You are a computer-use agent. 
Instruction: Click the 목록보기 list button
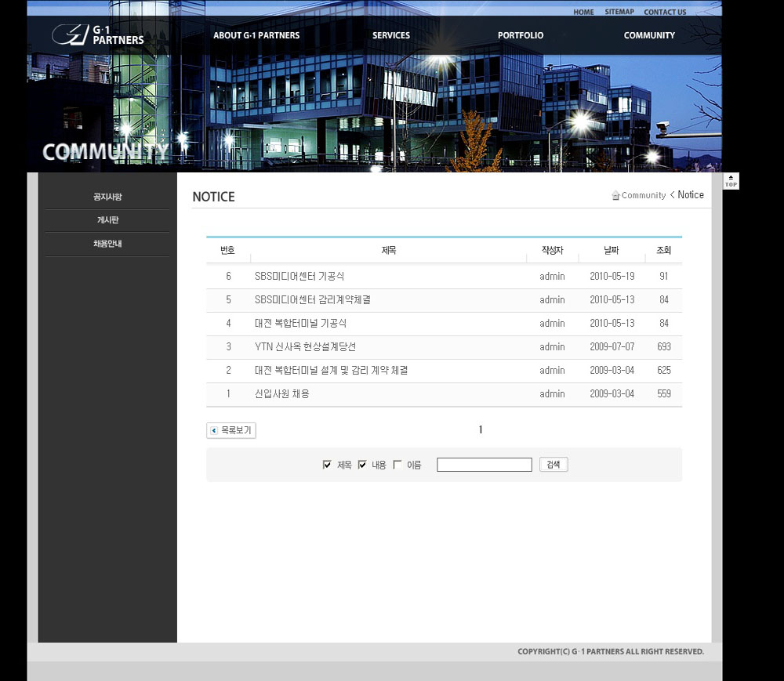(231, 430)
